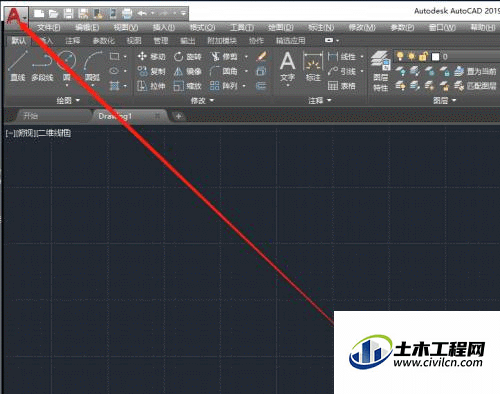The image size is (500, 394).
Task: Click the erase eraser icon
Action: [262, 56]
